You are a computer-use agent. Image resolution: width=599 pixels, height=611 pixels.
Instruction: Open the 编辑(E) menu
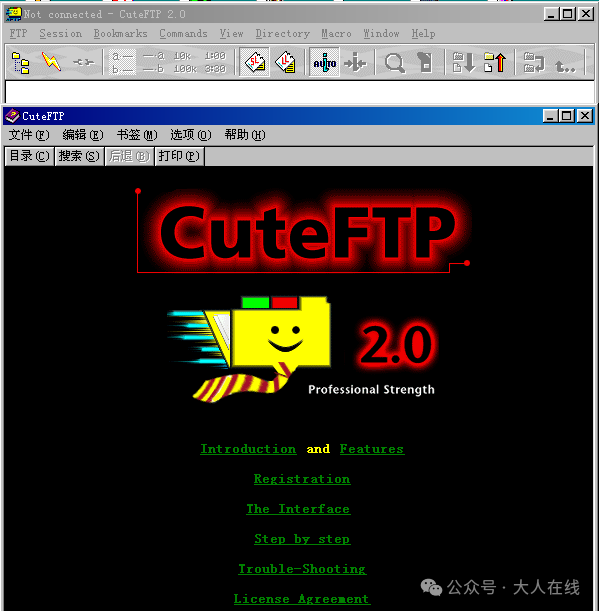[x=83, y=135]
